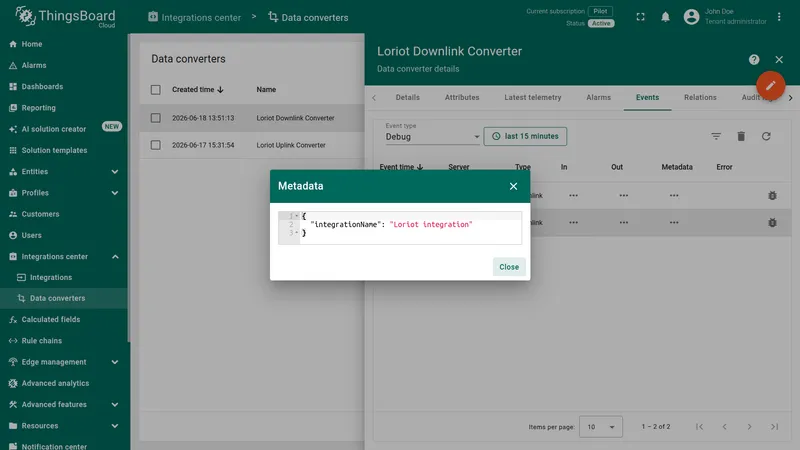Click the Pilot subscription badge
Image resolution: width=800 pixels, height=450 pixels.
point(601,11)
